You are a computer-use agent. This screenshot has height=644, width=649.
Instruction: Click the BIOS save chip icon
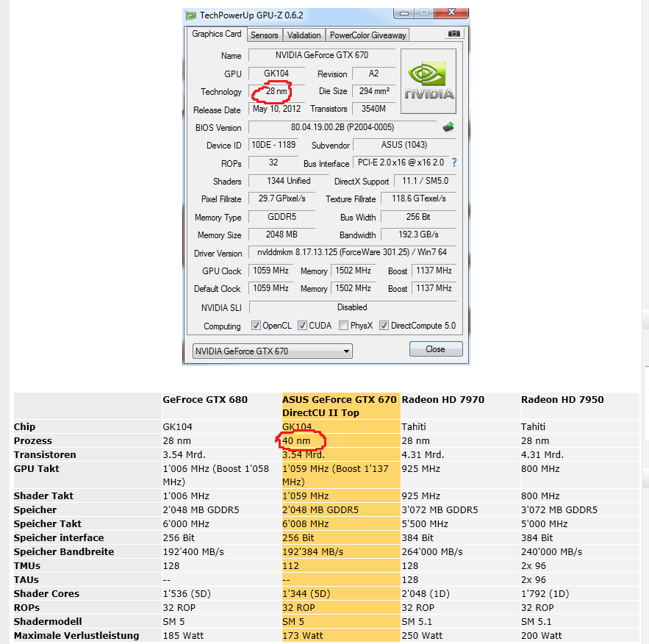[448, 127]
